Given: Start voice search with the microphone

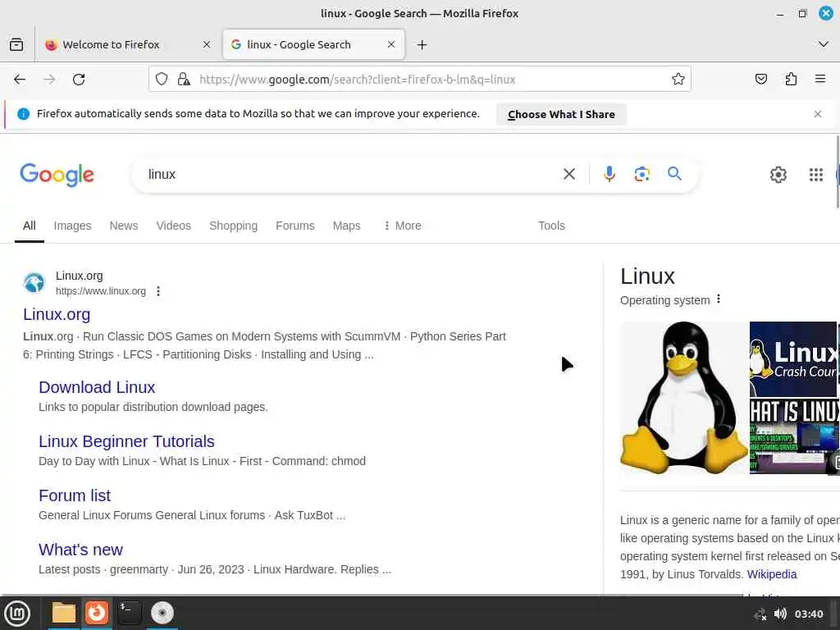Looking at the screenshot, I should (609, 174).
